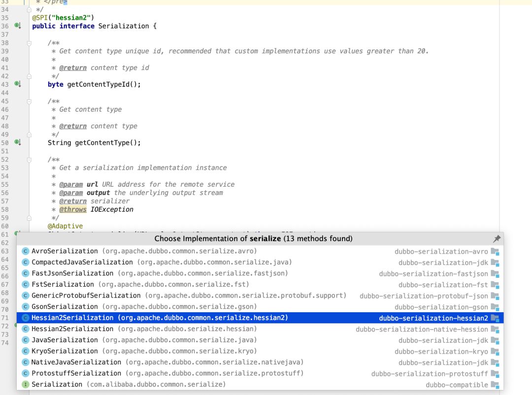Image resolution: width=532 pixels, height=395 pixels.
Task: Click fold end marker at line 59
Action: coord(29,218)
